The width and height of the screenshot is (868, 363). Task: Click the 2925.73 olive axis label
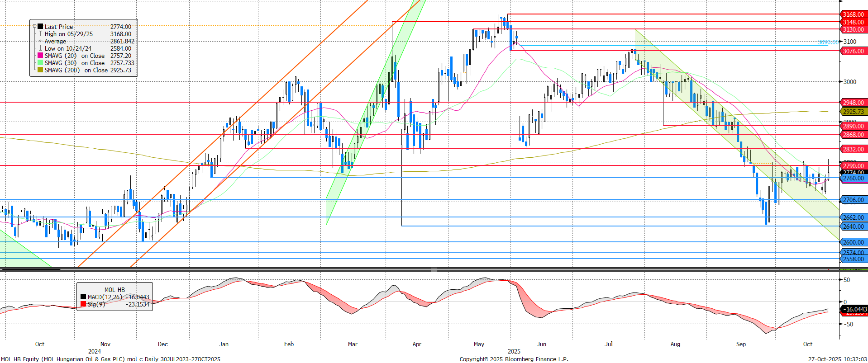coord(853,112)
